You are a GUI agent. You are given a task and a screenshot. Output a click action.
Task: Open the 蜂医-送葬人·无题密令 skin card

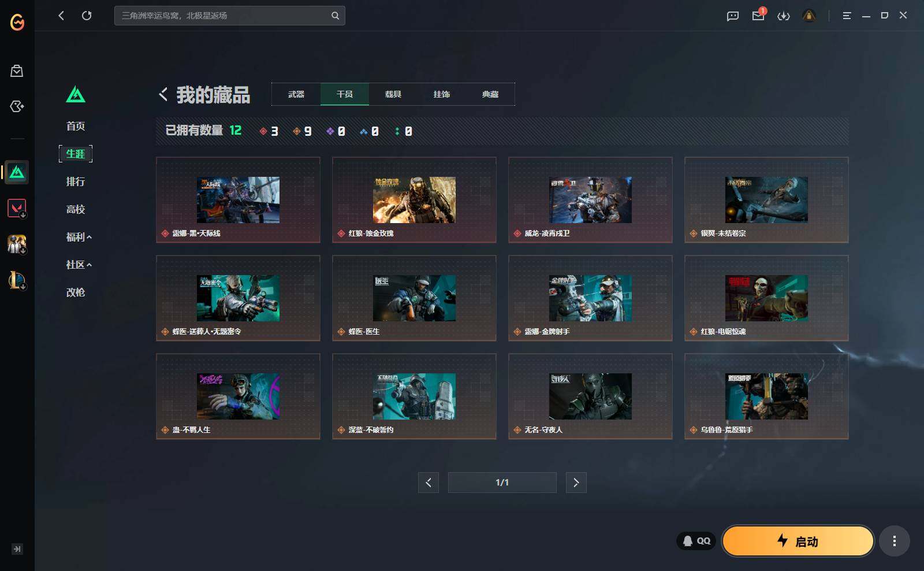tap(238, 298)
